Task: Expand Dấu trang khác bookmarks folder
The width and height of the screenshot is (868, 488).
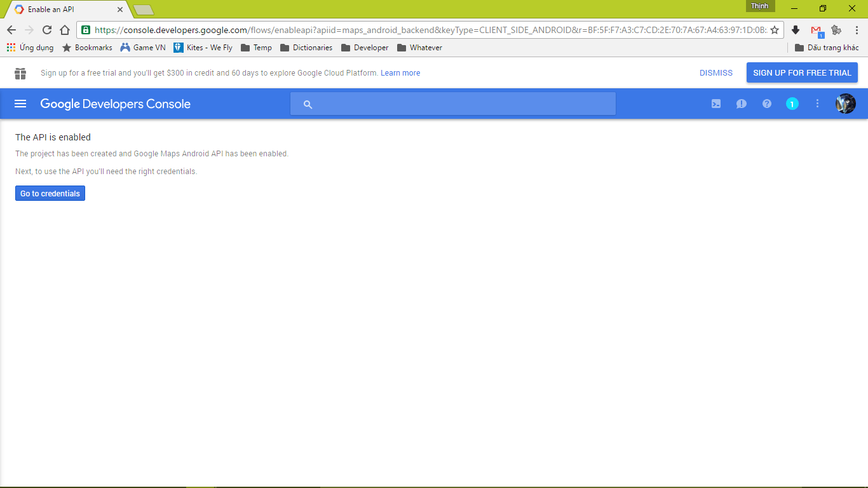Action: click(x=827, y=48)
